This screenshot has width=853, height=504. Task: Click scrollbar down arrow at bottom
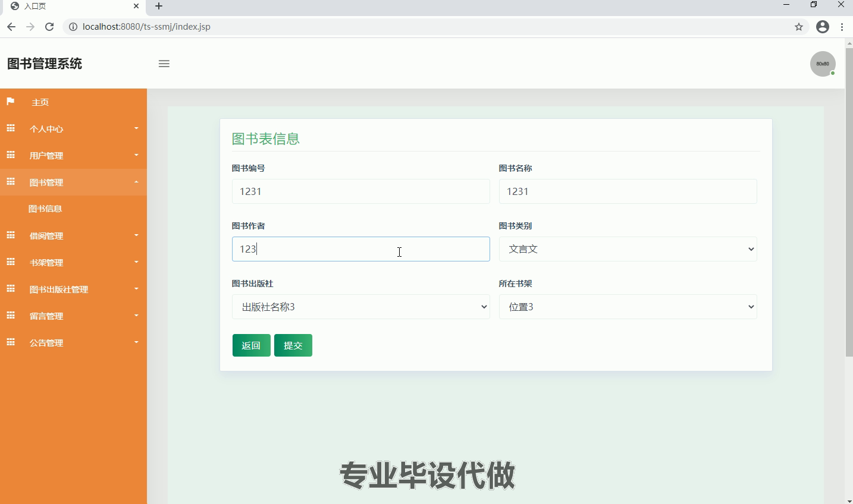(x=849, y=500)
